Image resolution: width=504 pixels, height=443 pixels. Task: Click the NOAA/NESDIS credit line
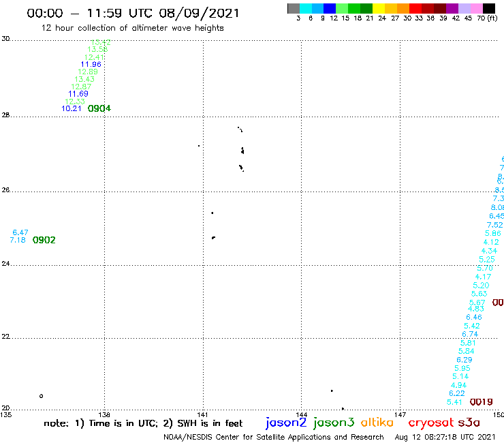274,438
